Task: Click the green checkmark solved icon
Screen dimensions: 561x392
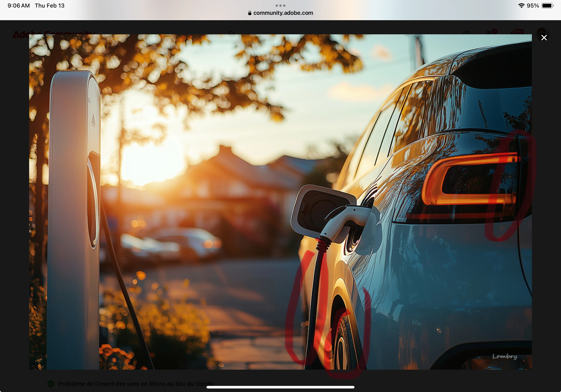Action: pyautogui.click(x=51, y=384)
